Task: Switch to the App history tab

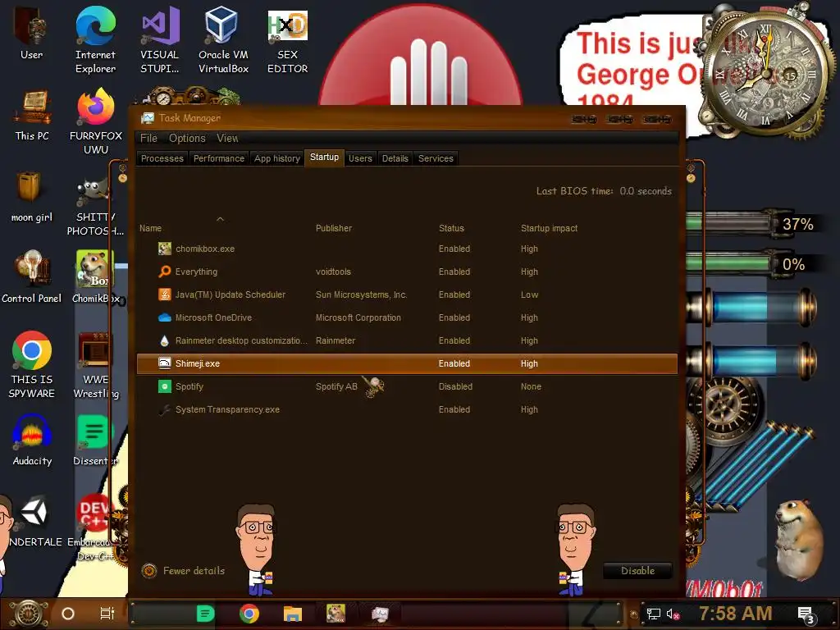Action: (x=277, y=158)
